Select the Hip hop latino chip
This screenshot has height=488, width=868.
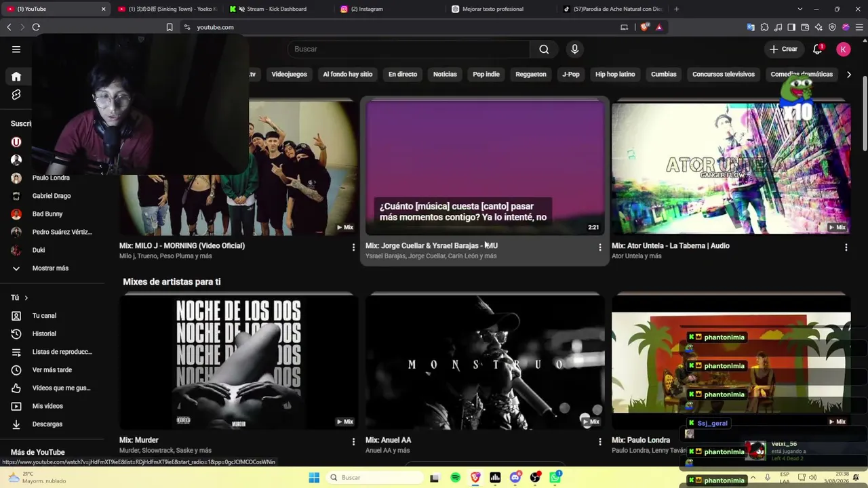[615, 75]
